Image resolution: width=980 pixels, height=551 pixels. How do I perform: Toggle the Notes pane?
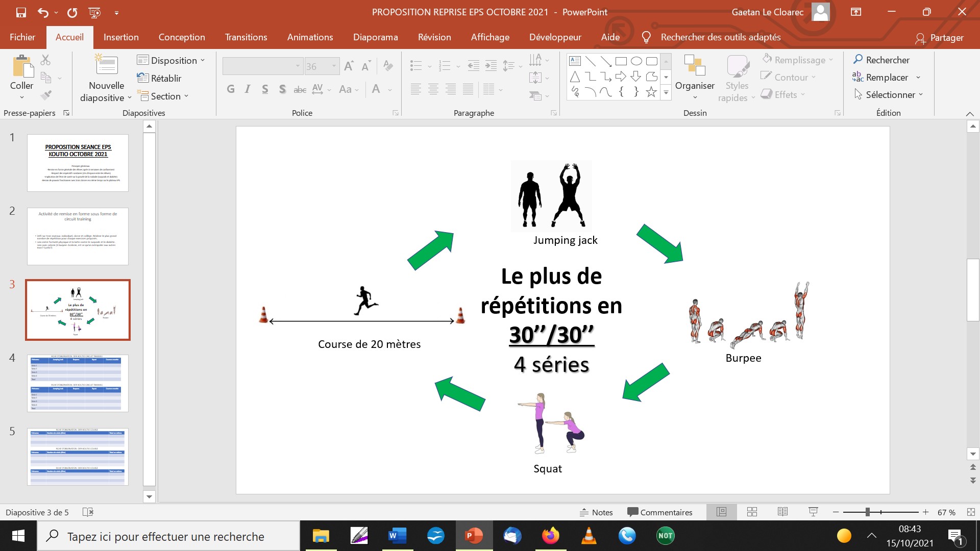click(596, 512)
